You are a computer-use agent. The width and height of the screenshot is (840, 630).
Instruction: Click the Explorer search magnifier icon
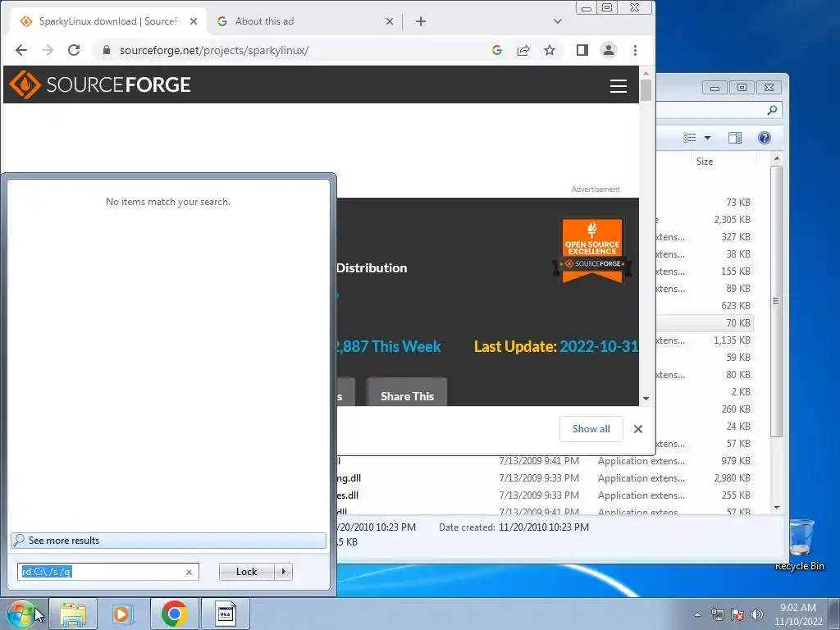(x=772, y=110)
